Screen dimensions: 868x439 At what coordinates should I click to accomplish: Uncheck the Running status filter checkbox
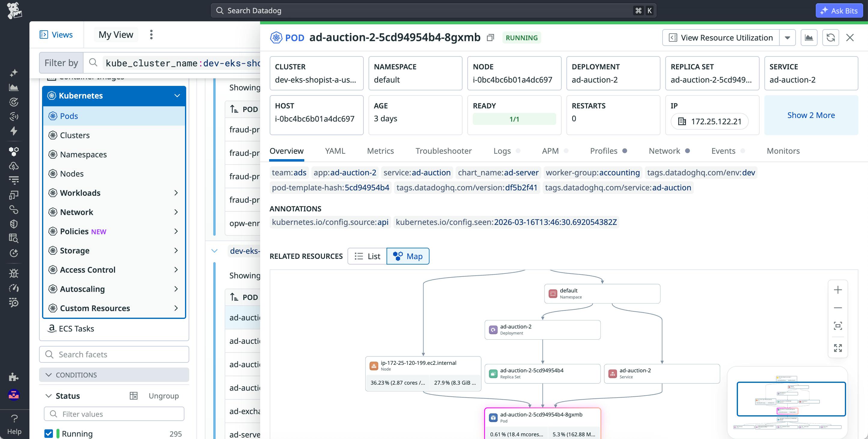[x=48, y=434]
